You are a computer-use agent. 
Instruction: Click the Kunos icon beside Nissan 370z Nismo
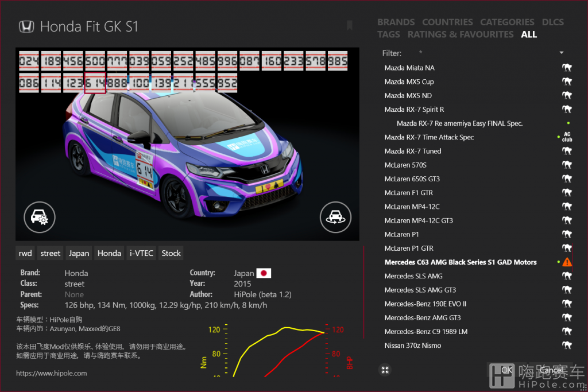click(567, 345)
